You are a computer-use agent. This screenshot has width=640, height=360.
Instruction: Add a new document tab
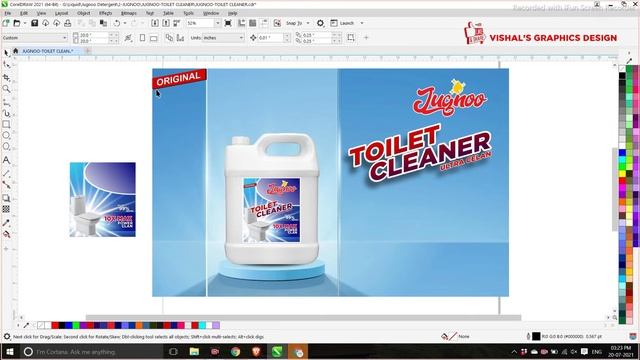[x=88, y=51]
